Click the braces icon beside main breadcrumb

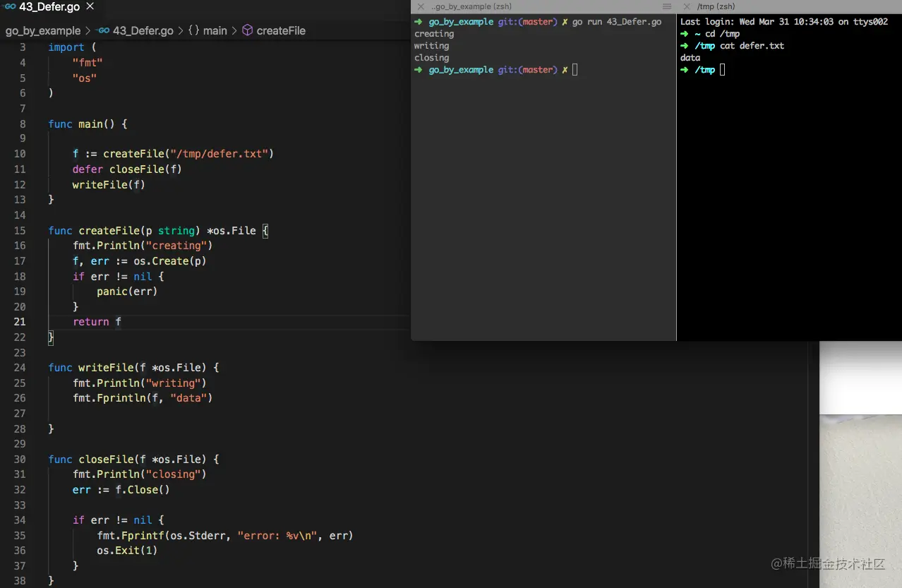[x=193, y=30]
